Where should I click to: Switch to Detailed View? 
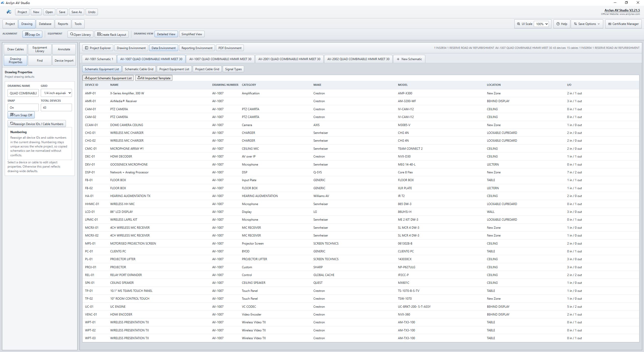166,34
